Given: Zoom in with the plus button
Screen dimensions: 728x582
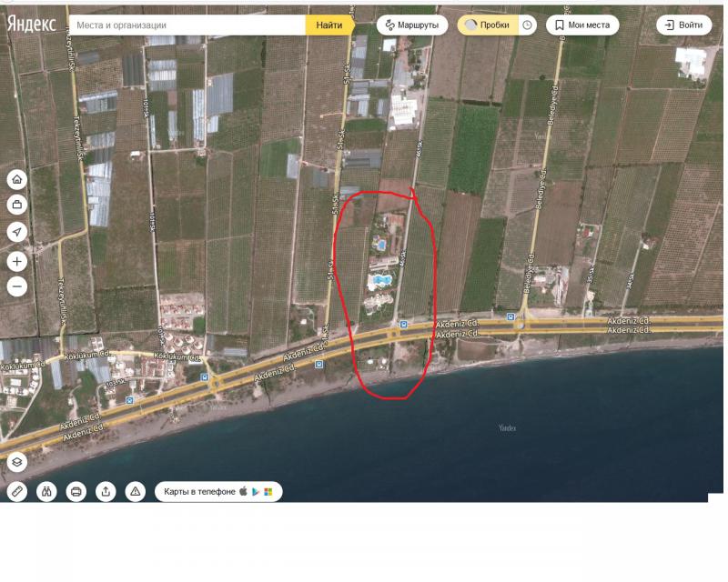Looking at the screenshot, I should coord(16,262).
